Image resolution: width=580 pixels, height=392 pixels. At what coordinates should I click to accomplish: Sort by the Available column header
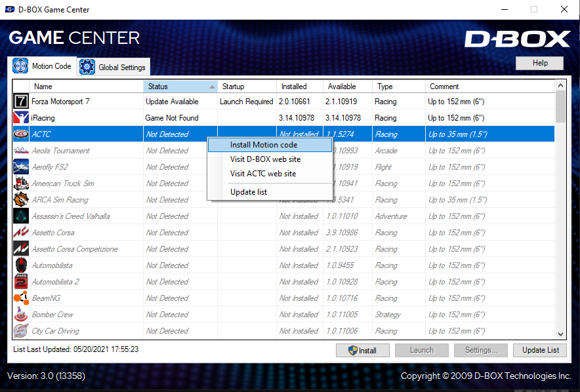[x=348, y=87]
